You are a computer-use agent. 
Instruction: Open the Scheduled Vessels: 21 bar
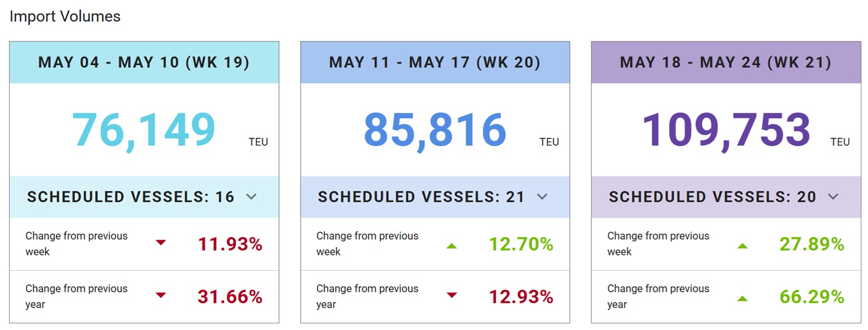435,197
